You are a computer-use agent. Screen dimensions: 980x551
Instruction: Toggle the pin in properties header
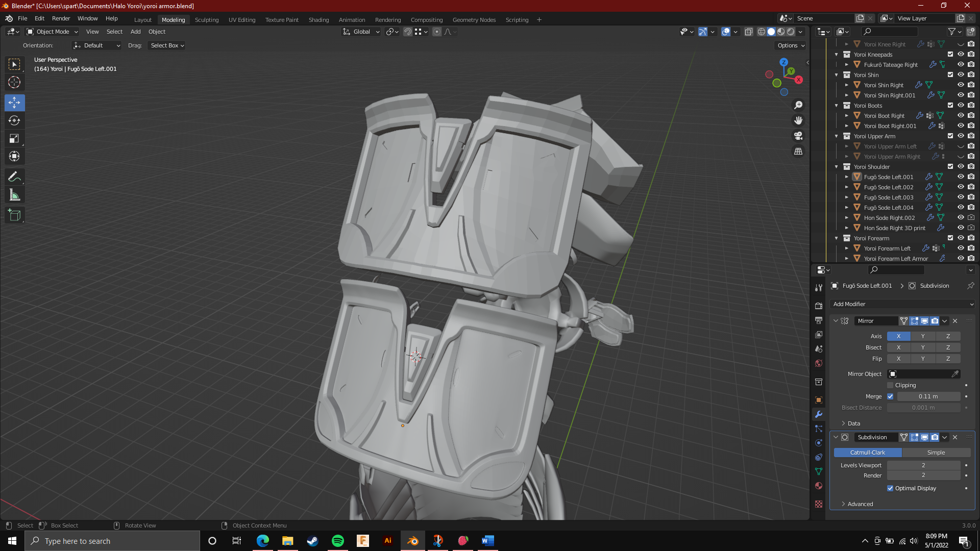970,286
